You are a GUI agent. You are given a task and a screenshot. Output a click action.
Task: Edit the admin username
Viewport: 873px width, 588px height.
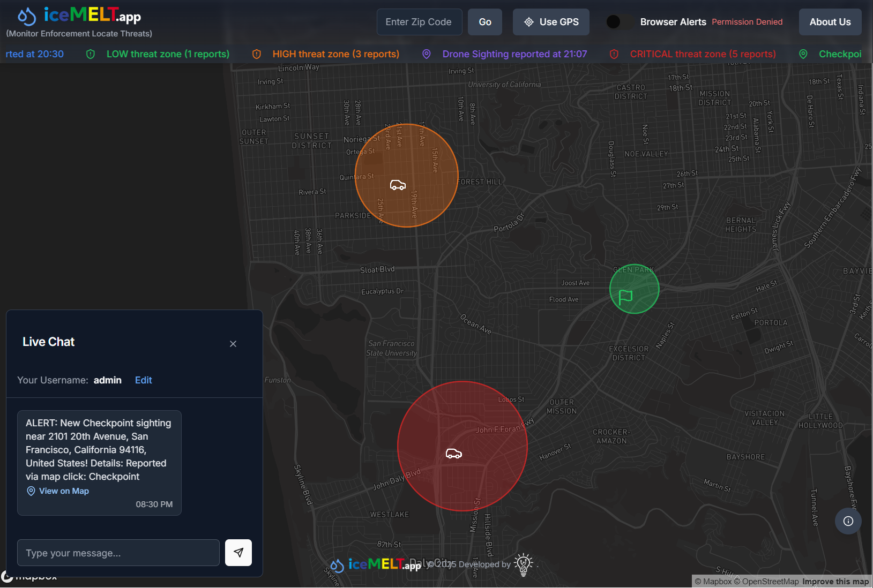tap(143, 380)
